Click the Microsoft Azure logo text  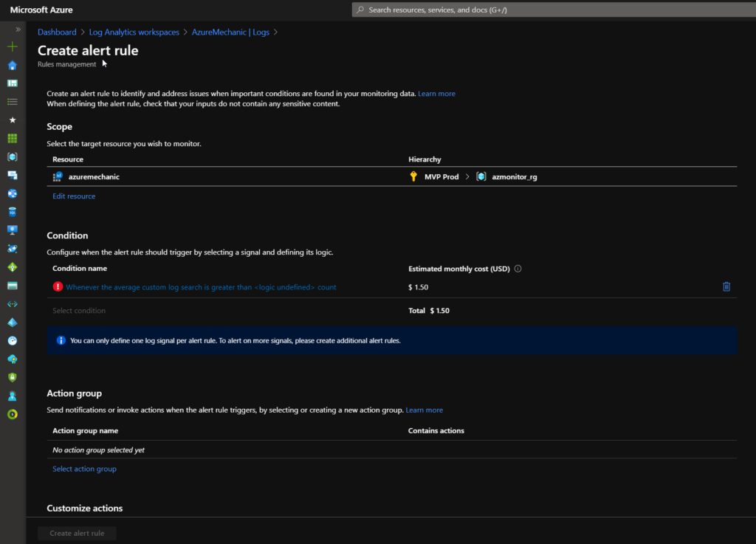[41, 10]
